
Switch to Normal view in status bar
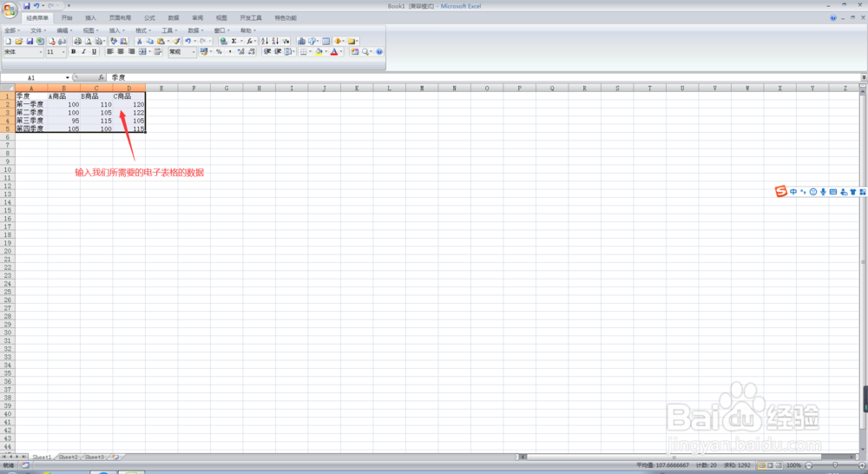coord(762,465)
